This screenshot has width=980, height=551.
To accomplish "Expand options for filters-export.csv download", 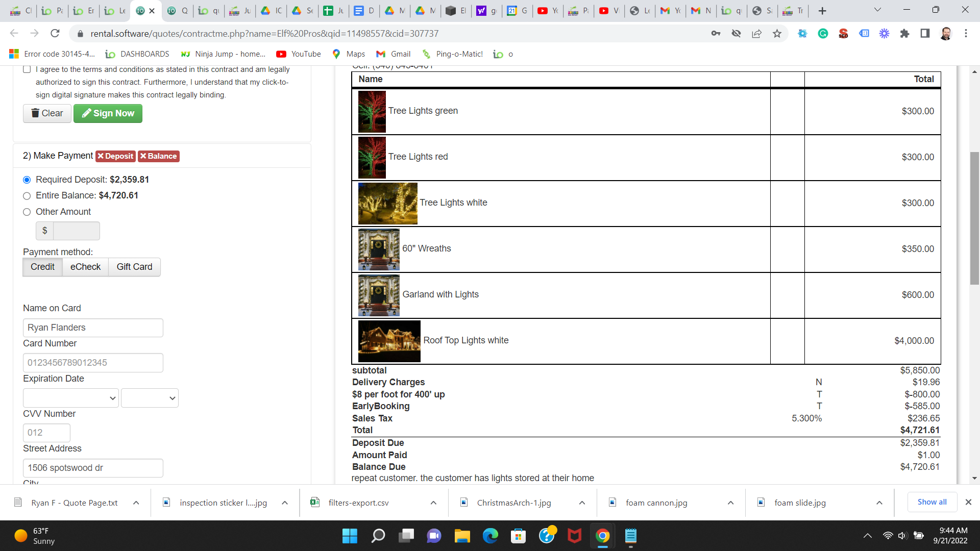I will click(433, 503).
